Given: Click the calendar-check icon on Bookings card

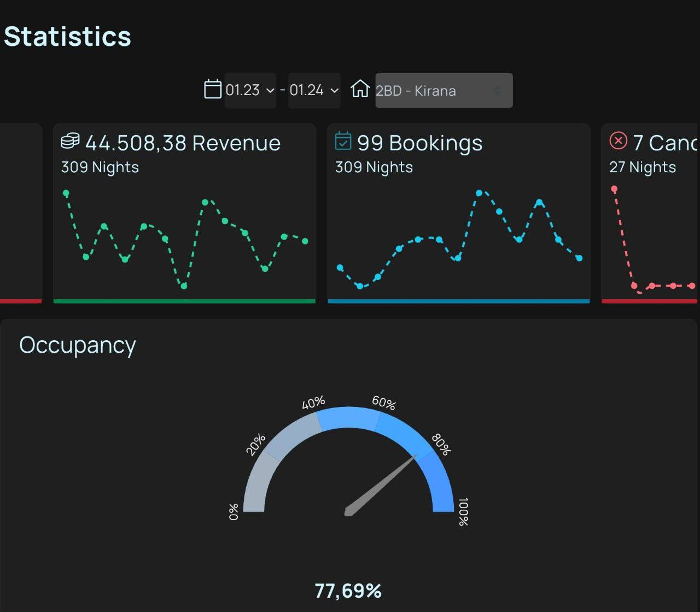Looking at the screenshot, I should point(343,141).
